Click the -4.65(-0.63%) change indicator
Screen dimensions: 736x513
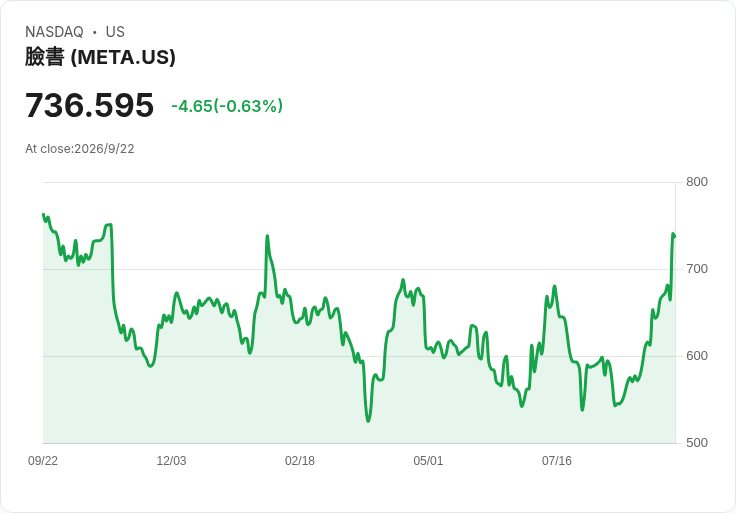point(227,106)
